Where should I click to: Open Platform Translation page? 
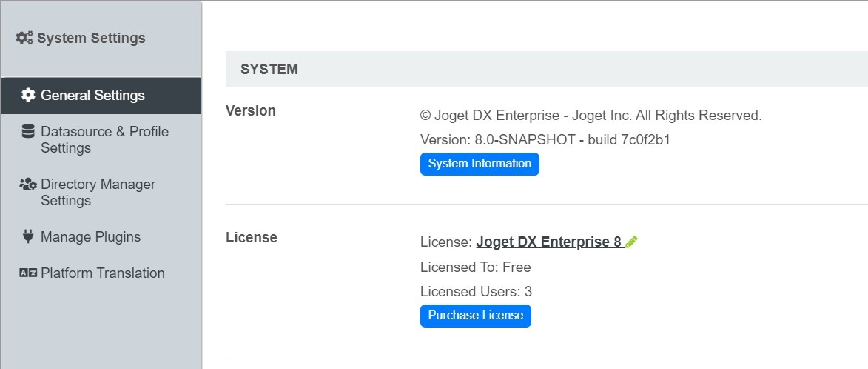[x=101, y=273]
